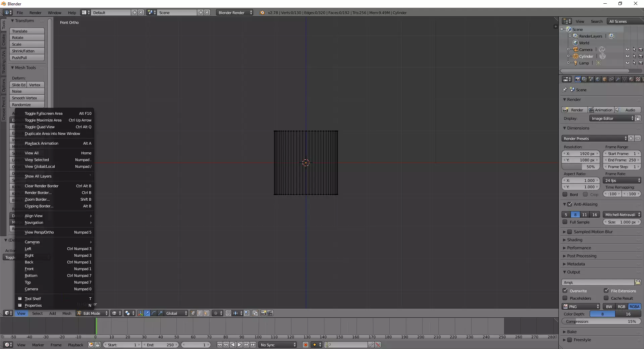Viewport: 644px width, 349px height.
Task: Open the Render properties tab (camera icon)
Action: [x=578, y=80]
